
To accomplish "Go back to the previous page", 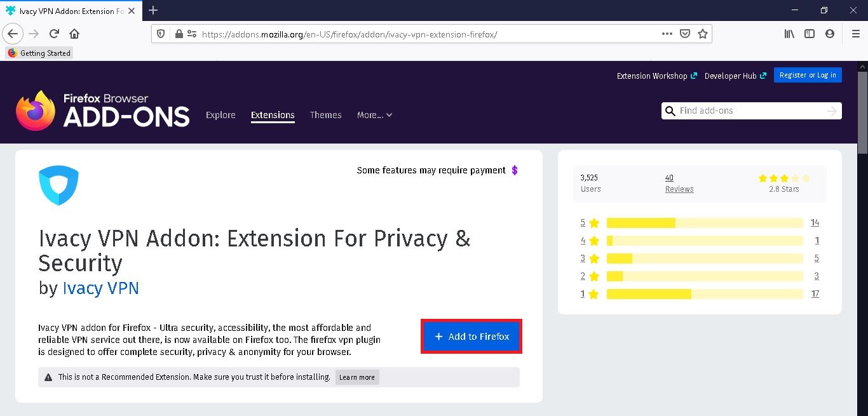I will (13, 34).
